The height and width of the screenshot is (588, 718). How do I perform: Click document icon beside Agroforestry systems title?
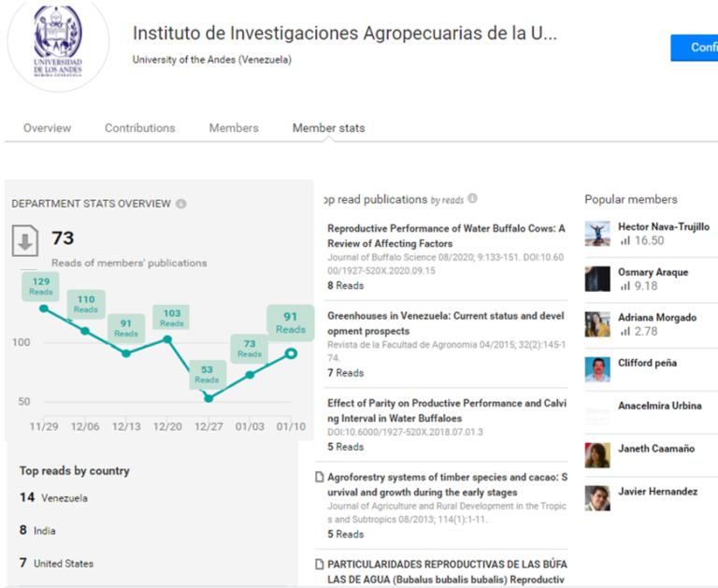(320, 477)
